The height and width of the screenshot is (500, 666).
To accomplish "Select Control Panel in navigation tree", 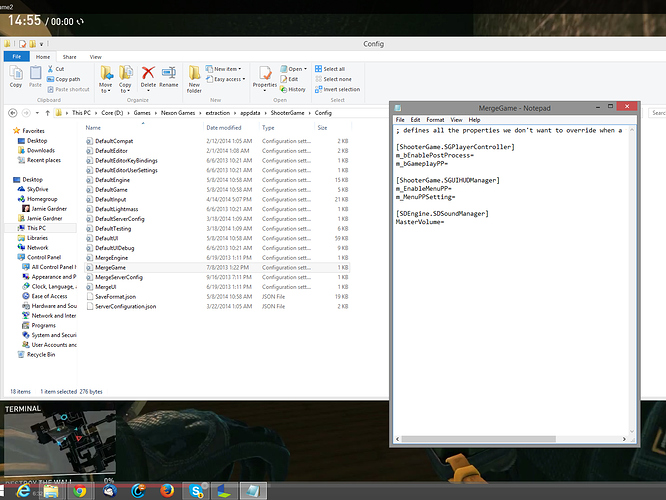I will [x=41, y=257].
